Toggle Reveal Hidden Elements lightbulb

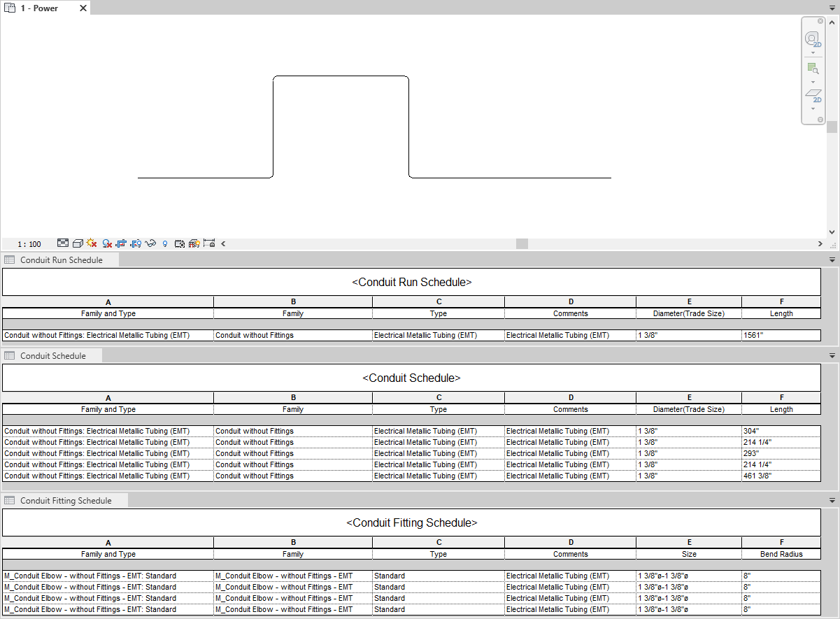165,243
